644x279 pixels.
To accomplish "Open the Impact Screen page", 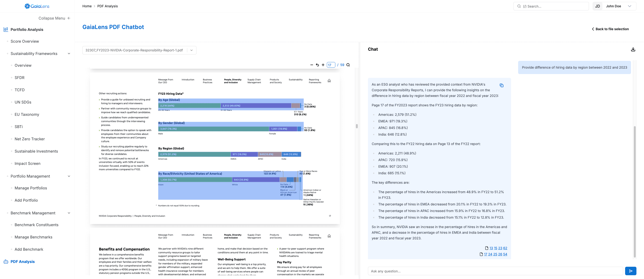I will [27, 163].
